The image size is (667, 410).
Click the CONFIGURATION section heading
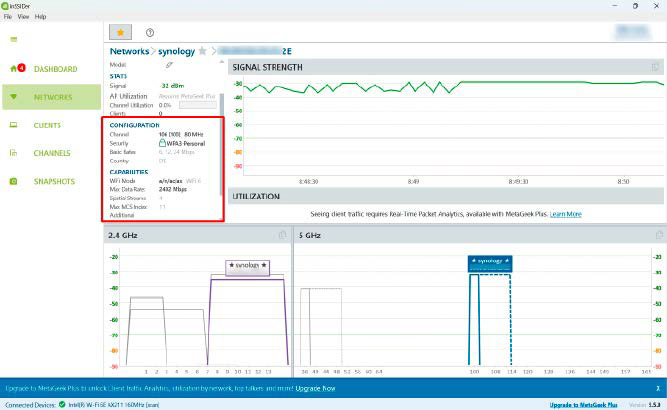click(x=134, y=125)
